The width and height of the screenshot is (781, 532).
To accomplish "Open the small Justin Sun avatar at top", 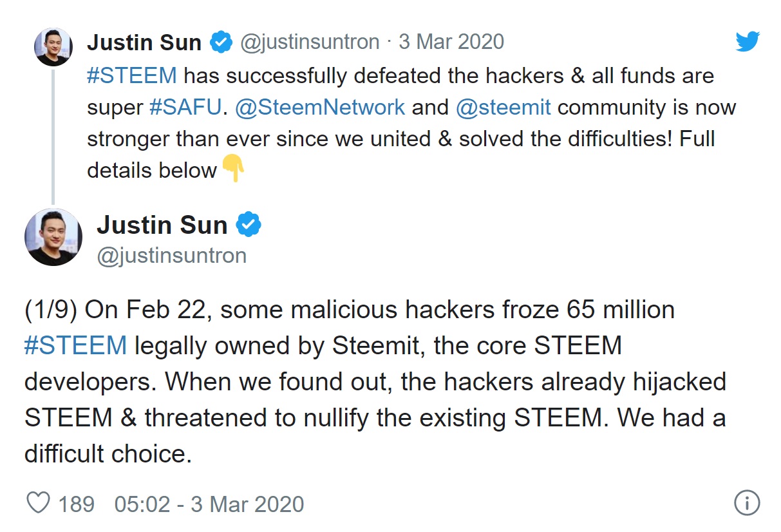I will 53,46.
